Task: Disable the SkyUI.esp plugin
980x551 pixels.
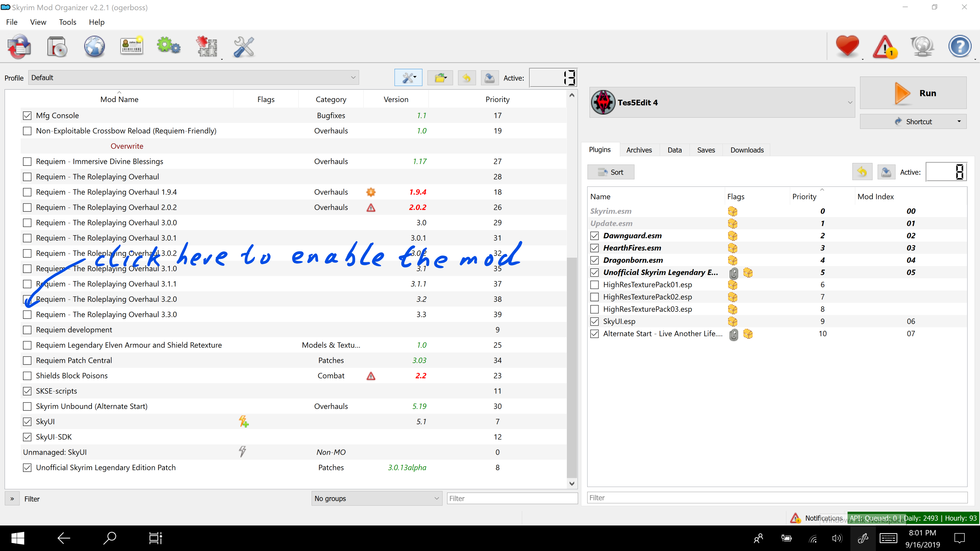Action: [595, 322]
